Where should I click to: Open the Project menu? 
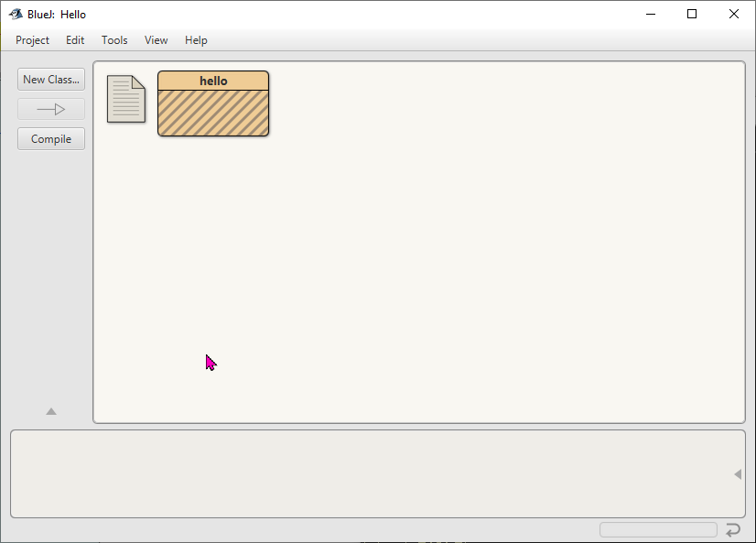click(32, 40)
